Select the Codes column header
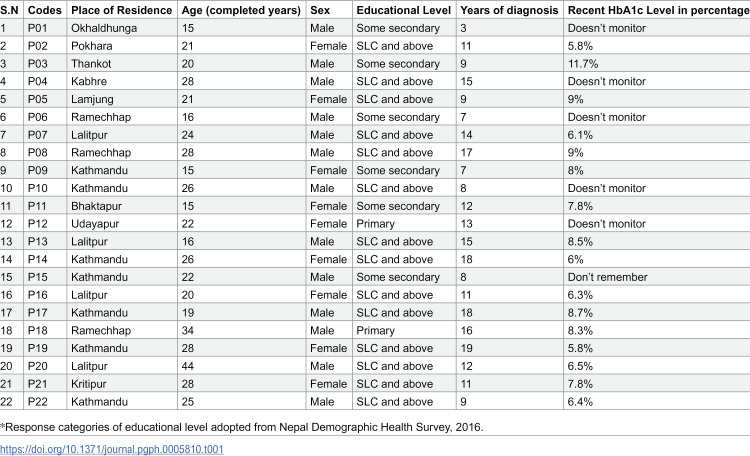 (45, 10)
